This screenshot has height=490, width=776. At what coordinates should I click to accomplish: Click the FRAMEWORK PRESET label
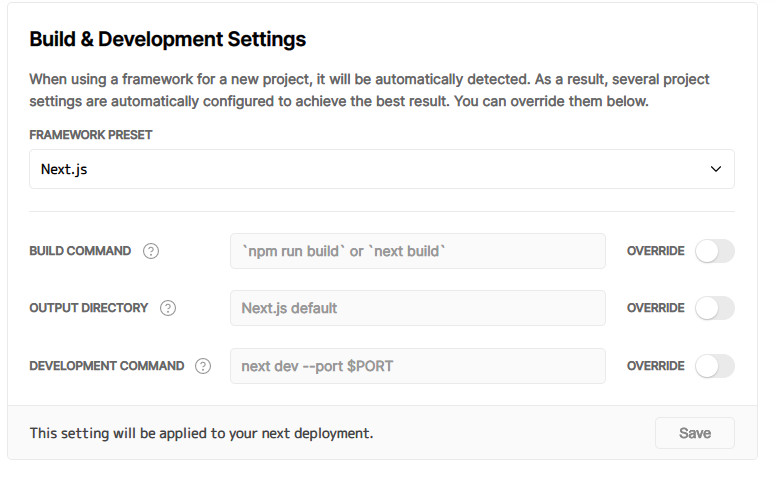90,135
